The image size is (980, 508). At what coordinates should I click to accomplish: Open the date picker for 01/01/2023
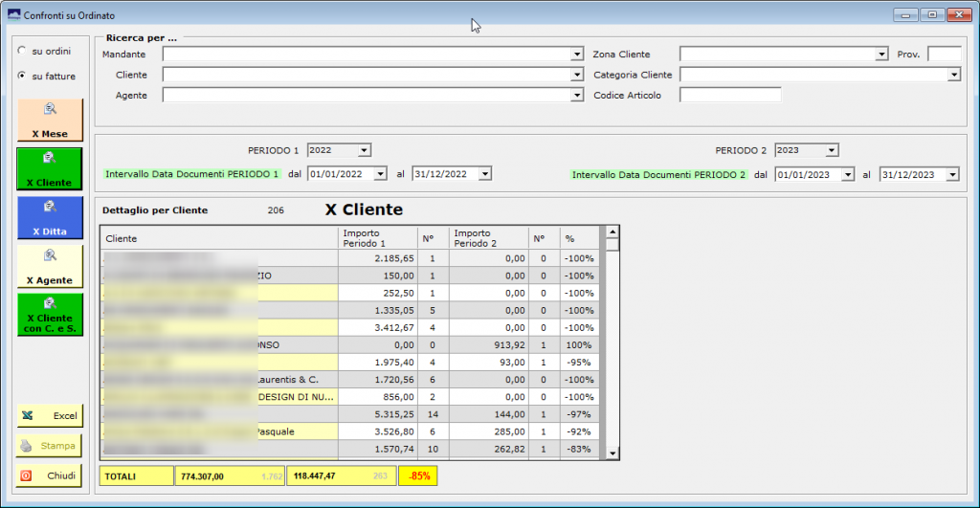tap(848, 175)
